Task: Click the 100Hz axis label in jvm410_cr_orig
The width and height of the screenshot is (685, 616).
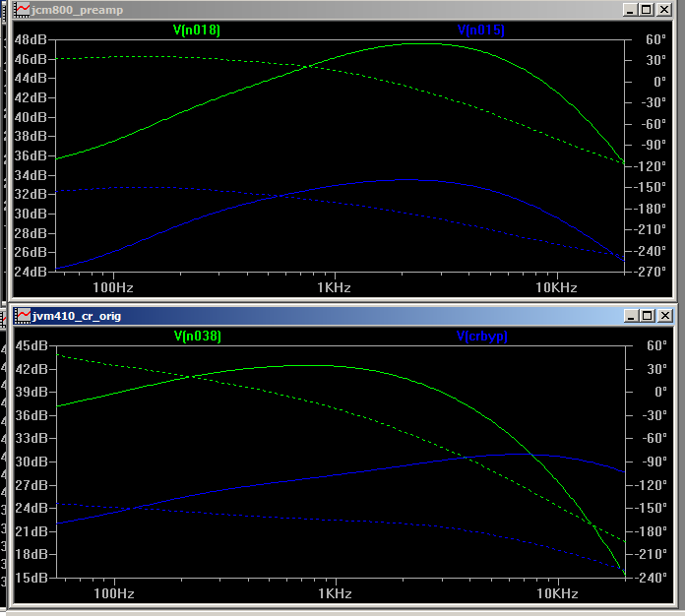Action: pyautogui.click(x=113, y=593)
